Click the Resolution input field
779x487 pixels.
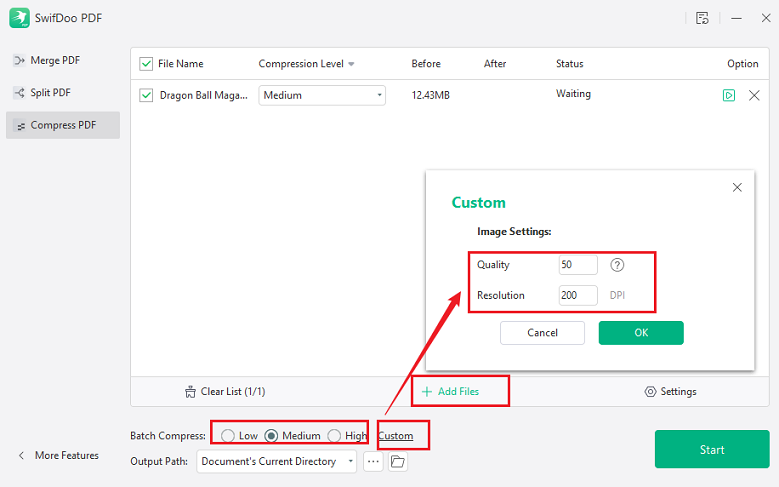(x=578, y=295)
